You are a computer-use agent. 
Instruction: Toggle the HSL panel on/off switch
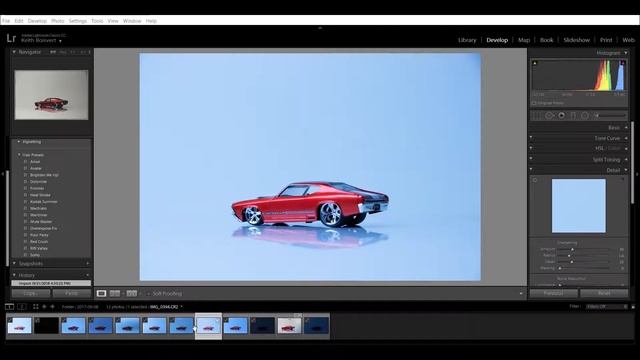point(531,148)
